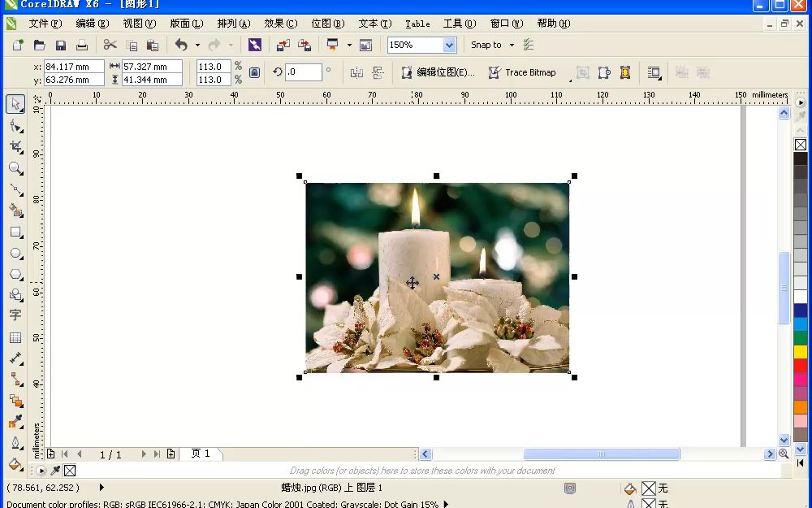Activate the Zoom tool
Screen dimensions: 812x508
(x=15, y=168)
